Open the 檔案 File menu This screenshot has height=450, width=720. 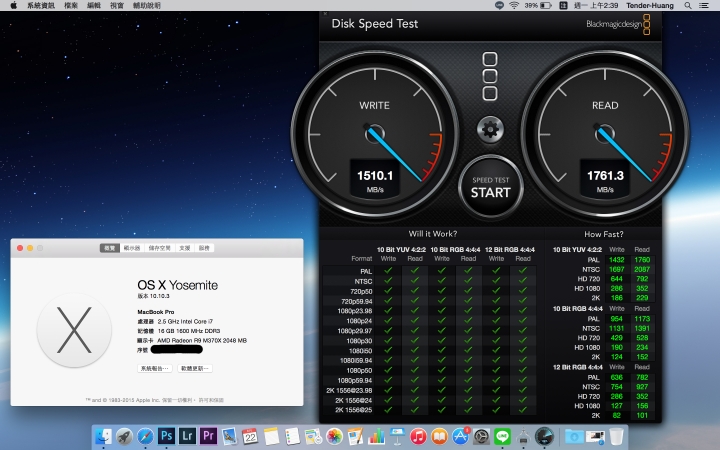pos(71,6)
